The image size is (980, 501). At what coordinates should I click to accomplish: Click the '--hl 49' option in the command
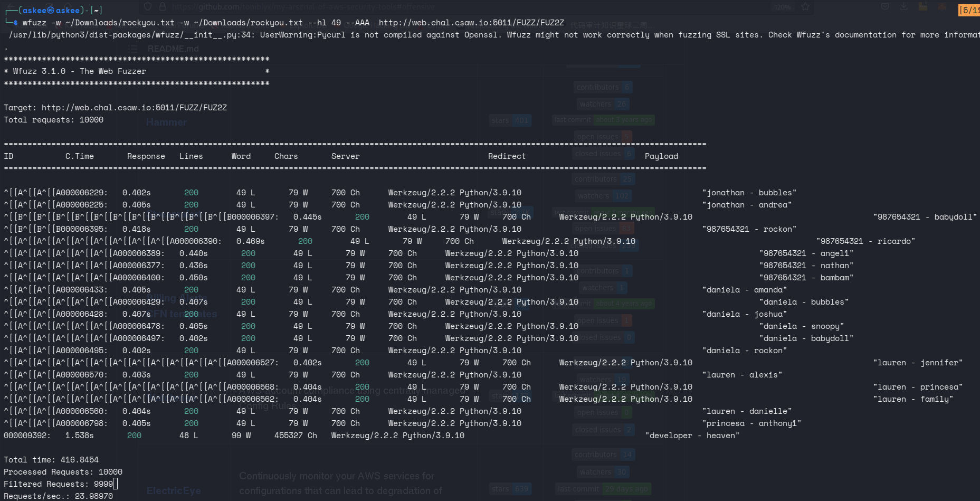pos(324,23)
